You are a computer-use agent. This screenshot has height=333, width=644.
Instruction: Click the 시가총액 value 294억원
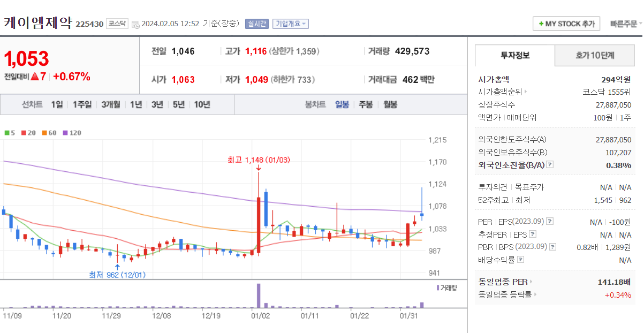pos(616,79)
